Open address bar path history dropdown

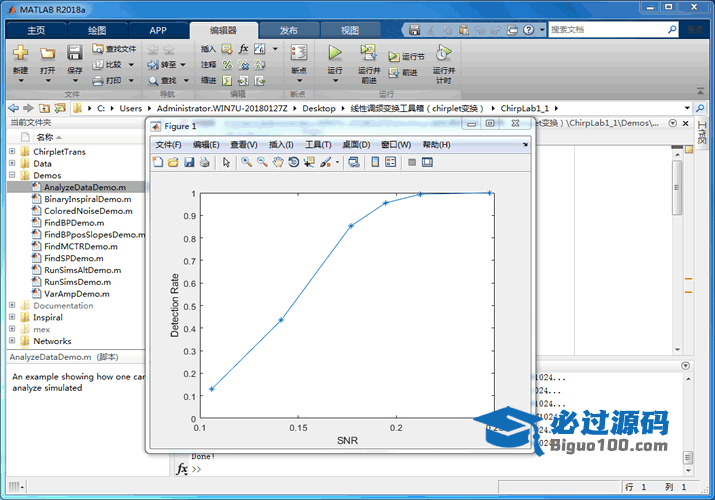(x=687, y=108)
